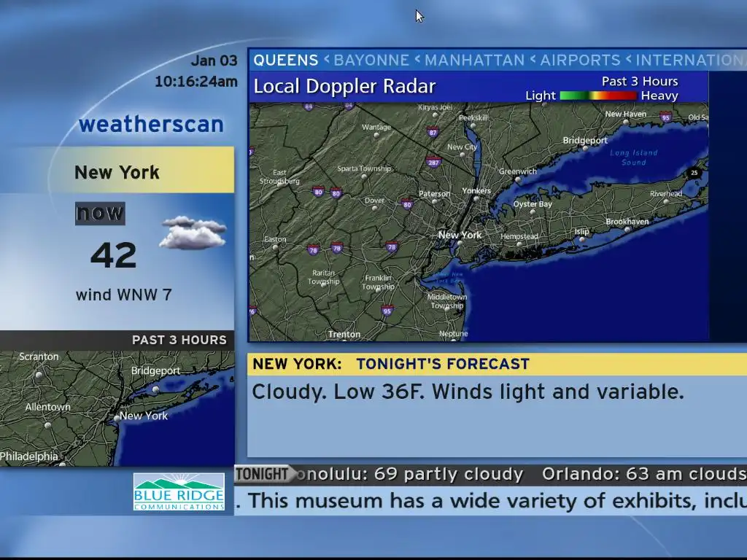The width and height of the screenshot is (747, 560).
Task: Click the time '10:16:24am'
Action: click(x=196, y=82)
